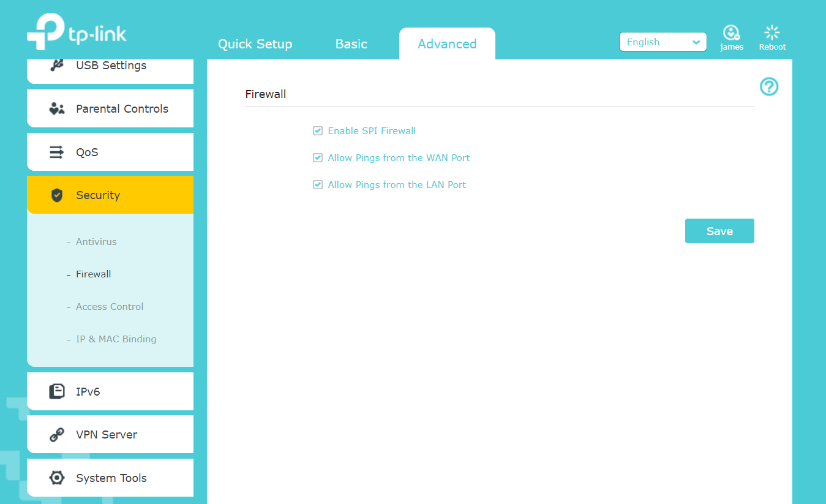The width and height of the screenshot is (826, 504).
Task: Click the Parental Controls icon
Action: tap(56, 109)
